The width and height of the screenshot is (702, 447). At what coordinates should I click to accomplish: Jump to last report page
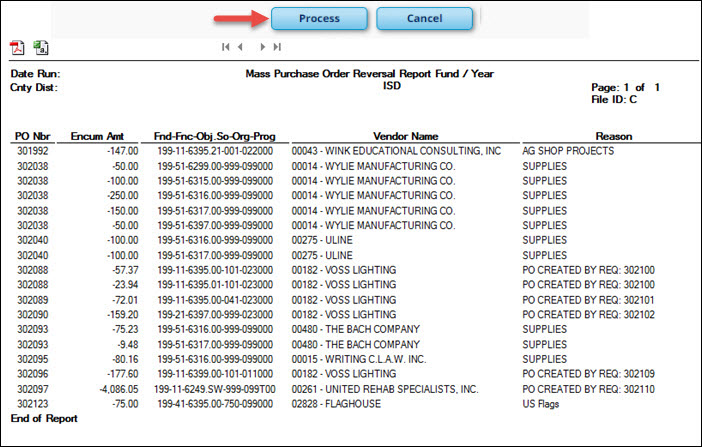point(277,47)
